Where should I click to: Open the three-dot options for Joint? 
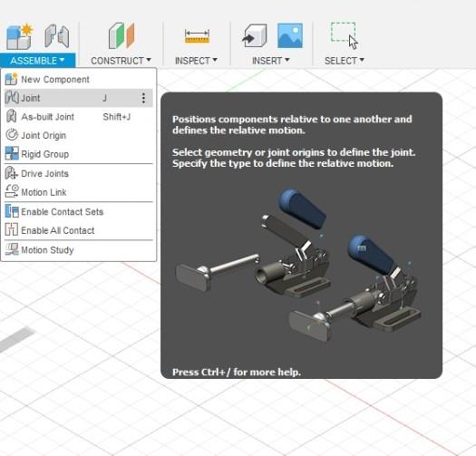pyautogui.click(x=143, y=98)
